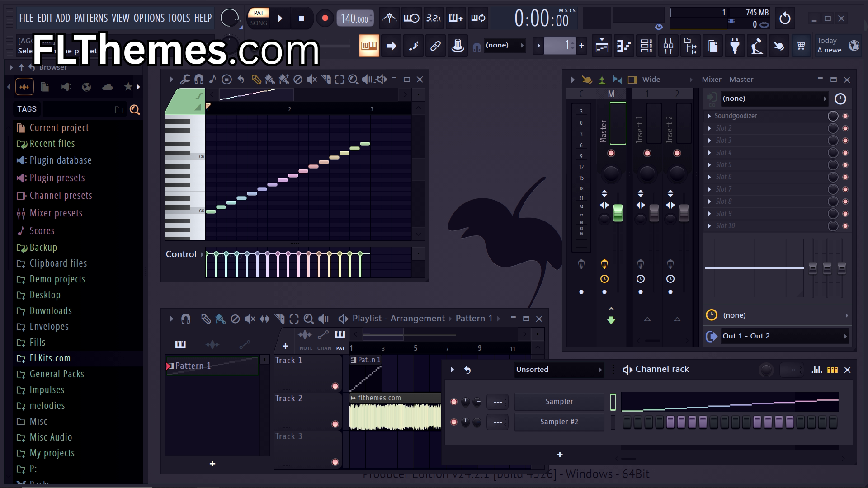Open the Control event editor selector
The image size is (868, 488).
point(184,254)
